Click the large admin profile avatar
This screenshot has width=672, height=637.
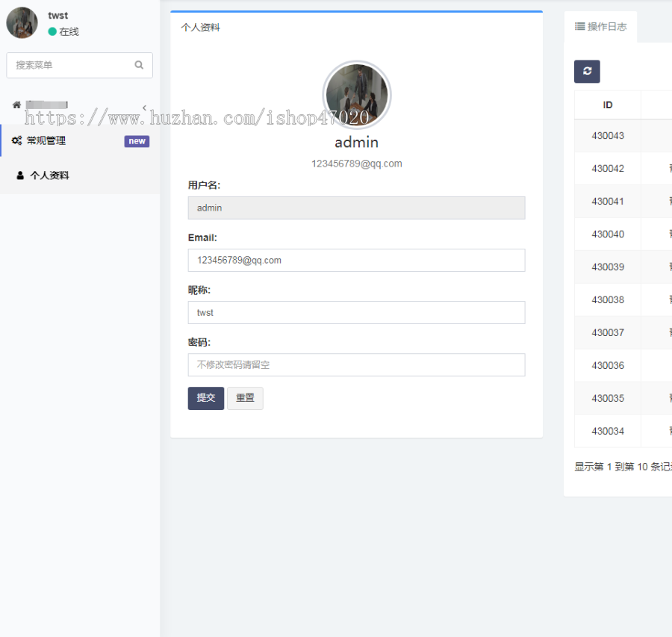pyautogui.click(x=357, y=95)
